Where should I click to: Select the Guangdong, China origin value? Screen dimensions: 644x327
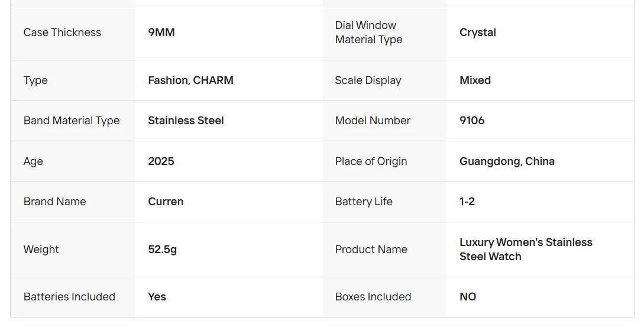pyautogui.click(x=507, y=161)
